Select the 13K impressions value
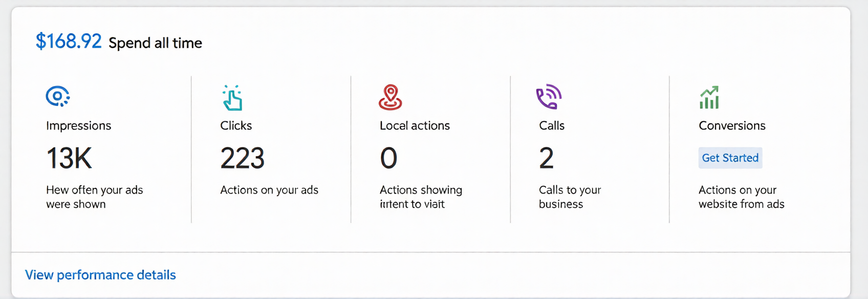The width and height of the screenshot is (868, 299). tap(69, 158)
